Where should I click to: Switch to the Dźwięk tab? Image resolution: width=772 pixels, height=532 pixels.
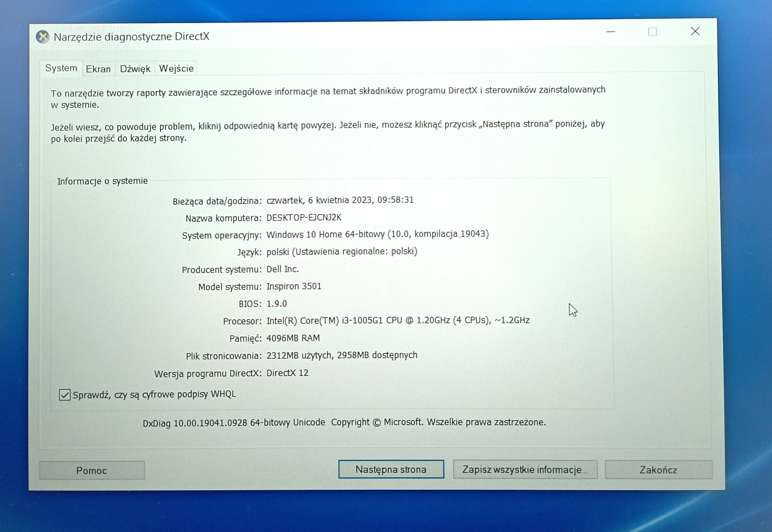pyautogui.click(x=135, y=69)
